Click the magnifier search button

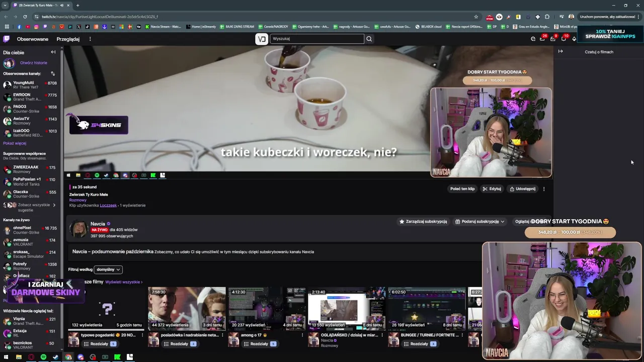click(369, 39)
